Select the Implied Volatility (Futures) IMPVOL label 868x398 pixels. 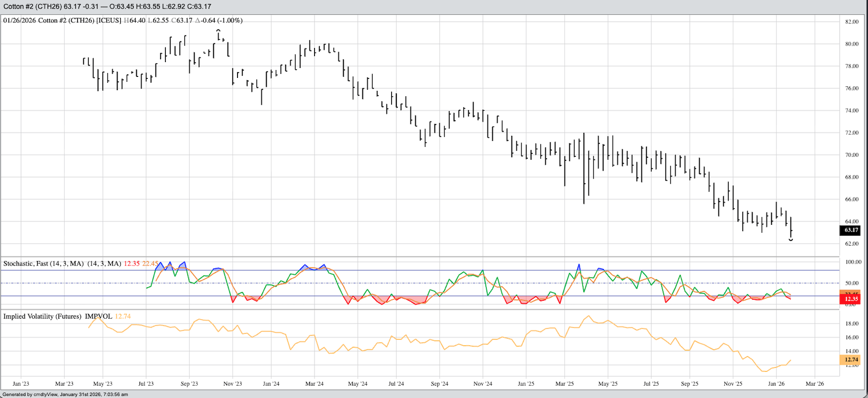pyautogui.click(x=58, y=316)
